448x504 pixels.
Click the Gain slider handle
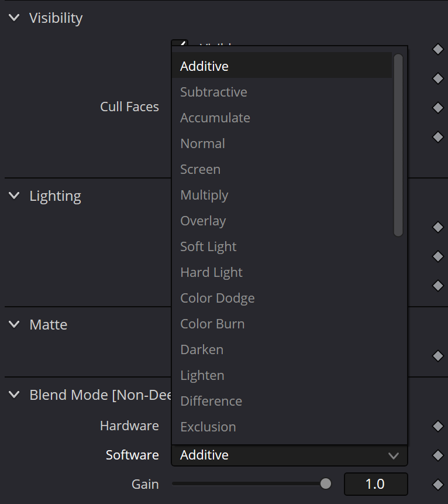tap(326, 484)
